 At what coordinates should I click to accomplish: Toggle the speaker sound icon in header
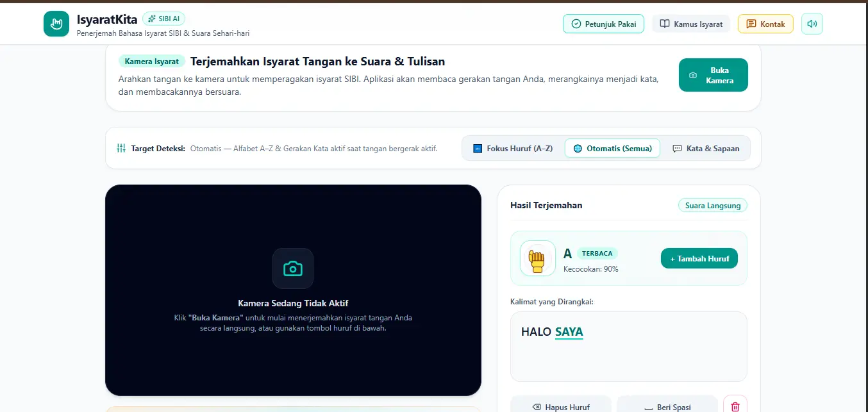(x=812, y=24)
